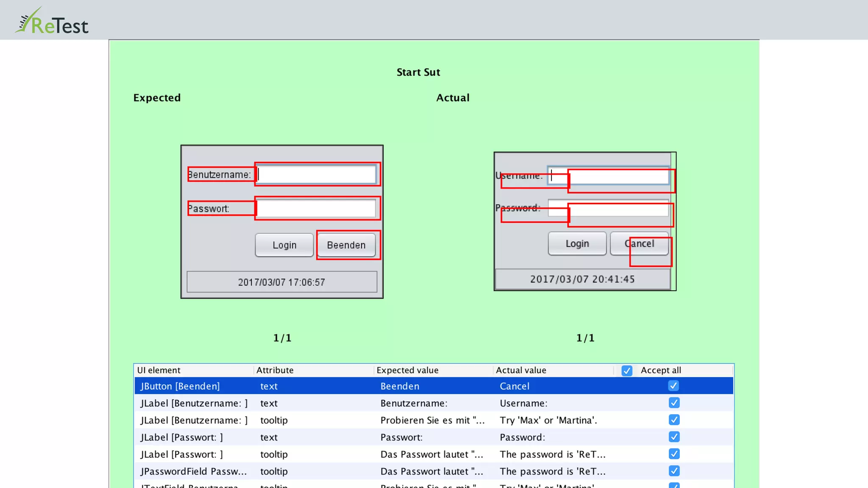Select the JLabel [Passwort: ] text row

[181, 437]
